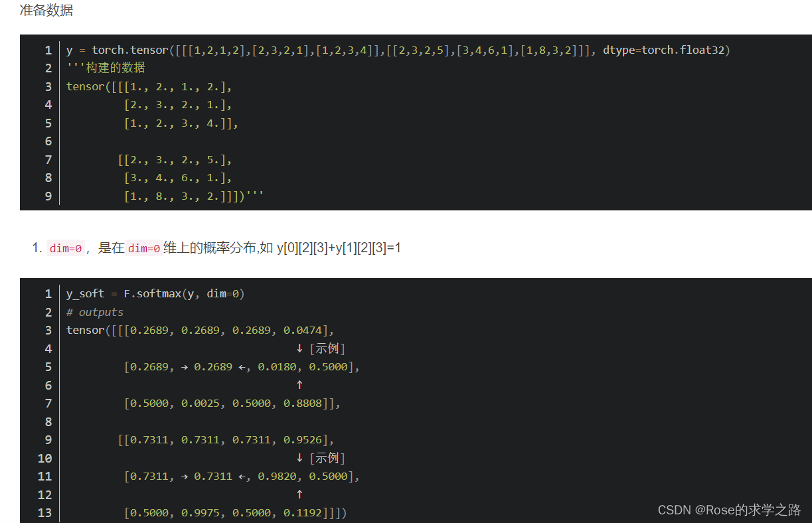The image size is (812, 523).
Task: Click line number 13 of second code block
Action: pyautogui.click(x=44, y=512)
